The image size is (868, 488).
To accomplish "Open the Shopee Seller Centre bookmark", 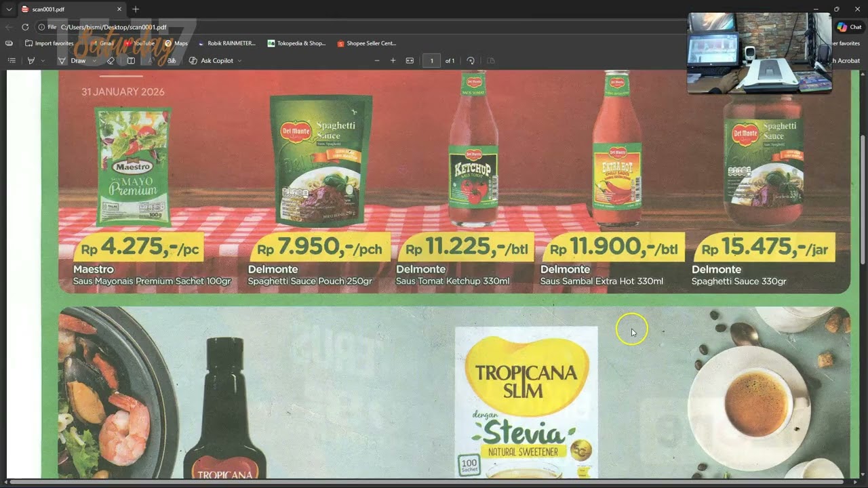I will coord(366,43).
